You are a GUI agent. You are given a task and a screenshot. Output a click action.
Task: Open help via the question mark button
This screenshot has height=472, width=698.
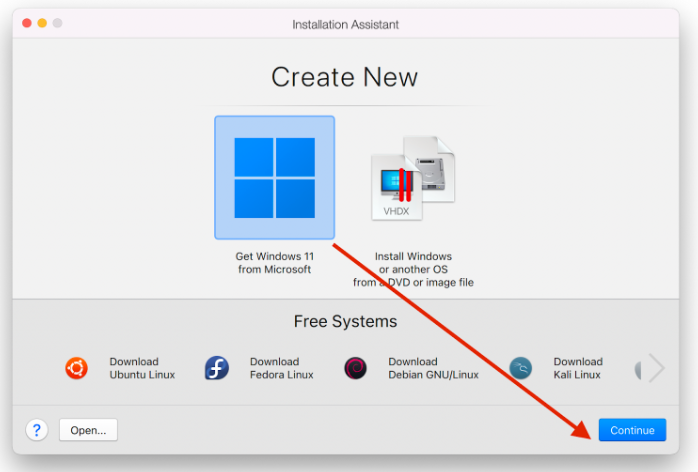(x=37, y=430)
